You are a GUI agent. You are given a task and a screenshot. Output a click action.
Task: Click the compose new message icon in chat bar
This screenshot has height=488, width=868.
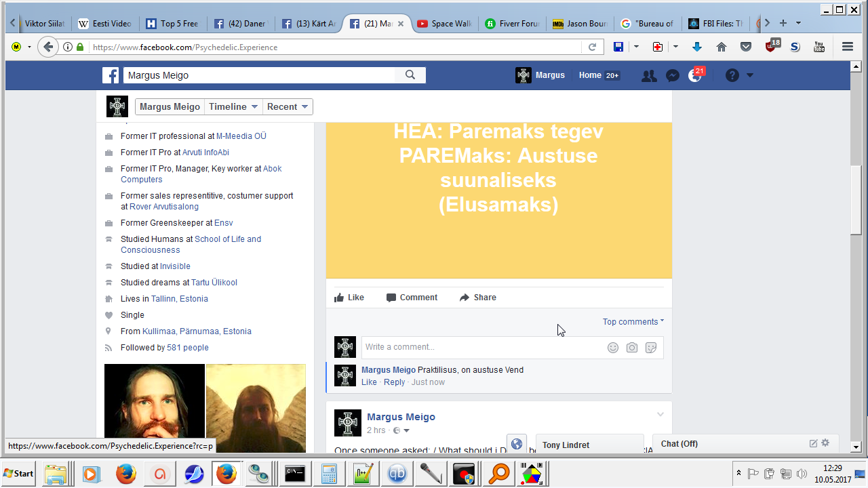click(x=813, y=443)
